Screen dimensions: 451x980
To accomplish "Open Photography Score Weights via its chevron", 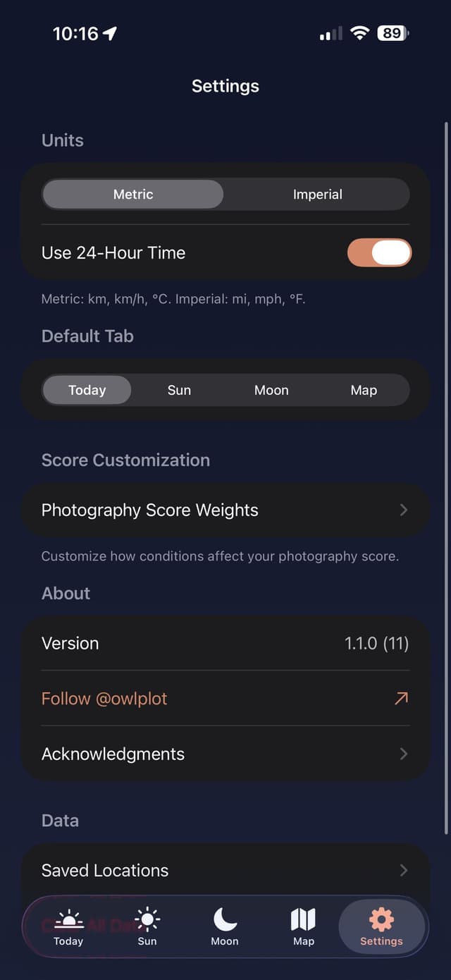I will (403, 510).
